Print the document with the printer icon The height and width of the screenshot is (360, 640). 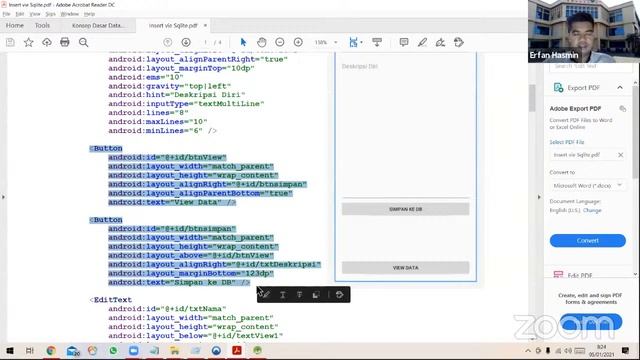pos(65,42)
